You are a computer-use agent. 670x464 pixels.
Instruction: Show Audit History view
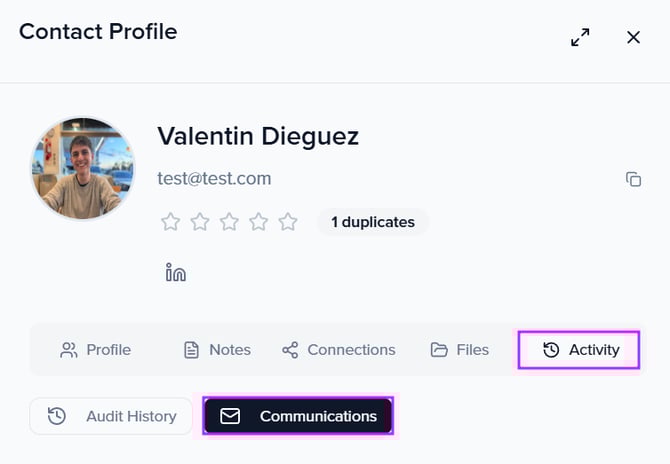[111, 416]
